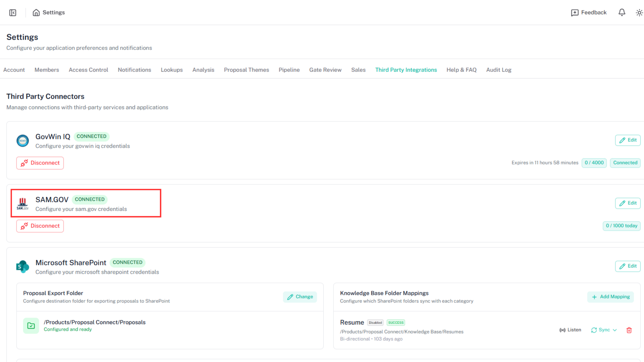The width and height of the screenshot is (644, 362).
Task: Click SharePoint CONNECTED badge
Action: point(128,262)
